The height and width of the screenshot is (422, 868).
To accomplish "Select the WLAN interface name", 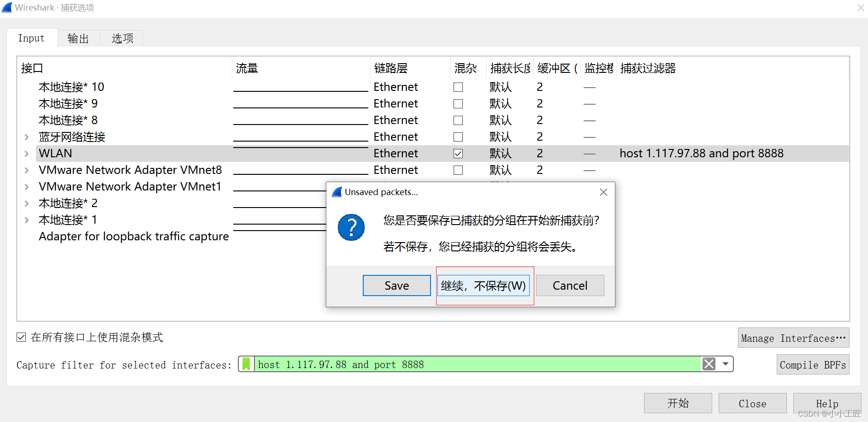I will point(55,153).
